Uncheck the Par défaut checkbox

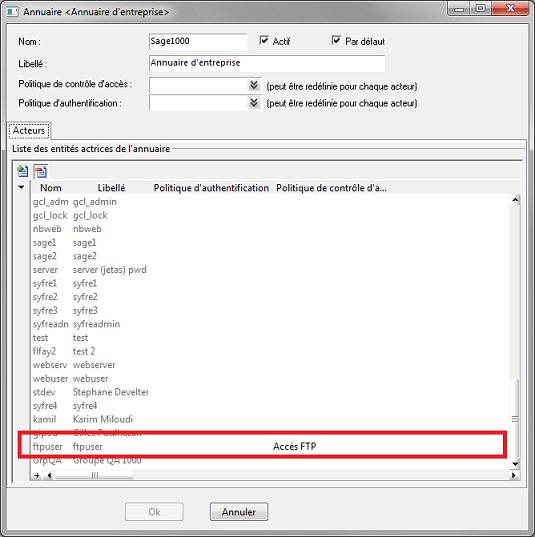(x=336, y=40)
